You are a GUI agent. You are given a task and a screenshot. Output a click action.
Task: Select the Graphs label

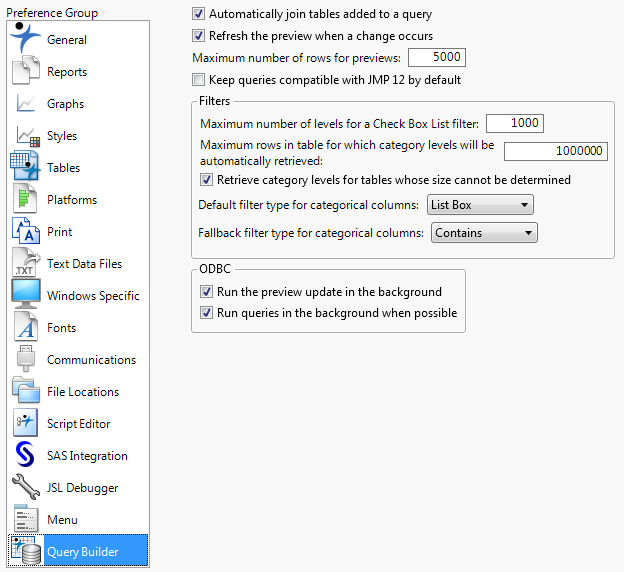pyautogui.click(x=65, y=104)
